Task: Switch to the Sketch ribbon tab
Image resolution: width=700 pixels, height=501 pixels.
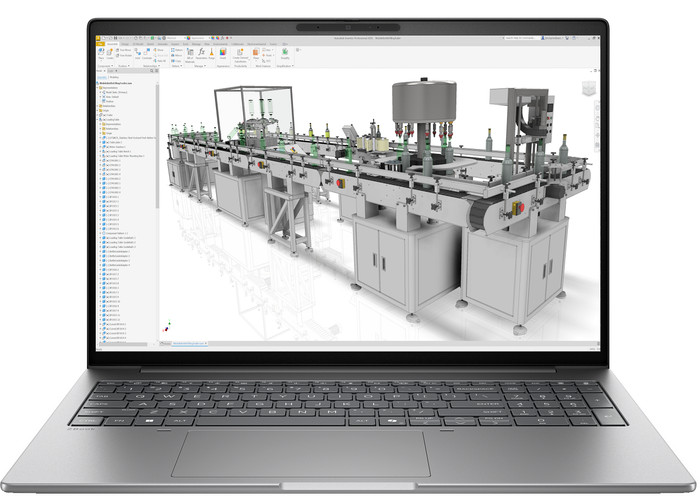Action: click(x=150, y=44)
